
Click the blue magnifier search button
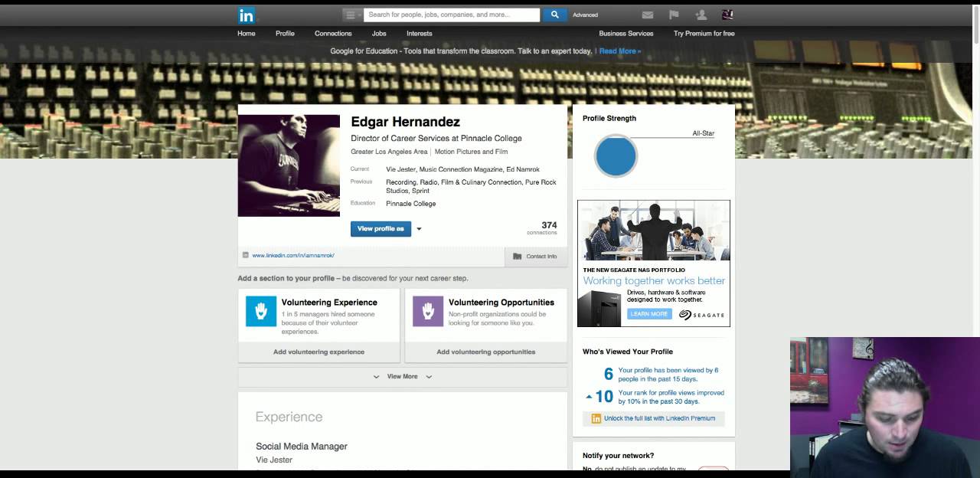(x=555, y=15)
